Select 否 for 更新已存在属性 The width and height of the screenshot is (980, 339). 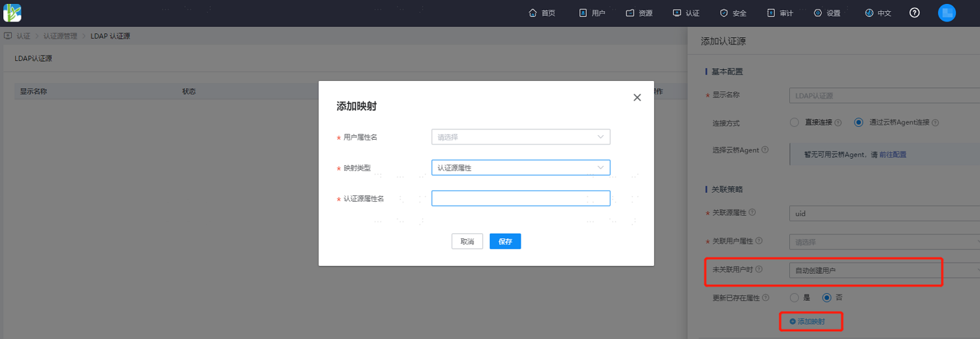[827, 297]
